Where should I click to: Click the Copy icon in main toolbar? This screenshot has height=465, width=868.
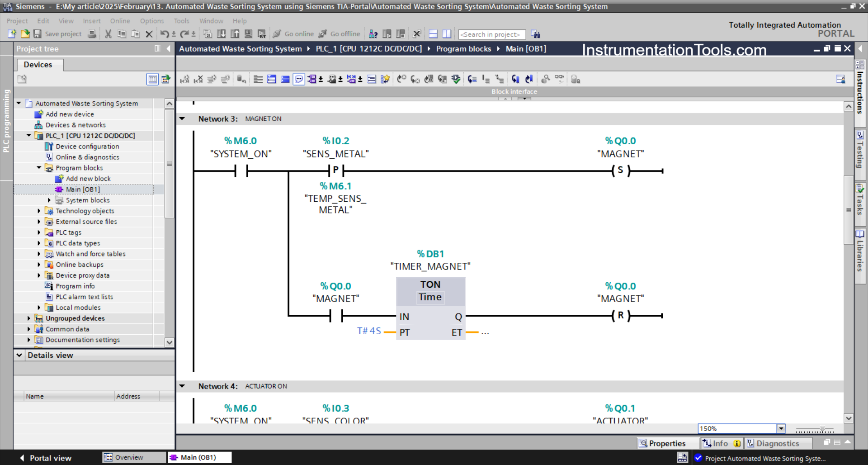tap(122, 34)
